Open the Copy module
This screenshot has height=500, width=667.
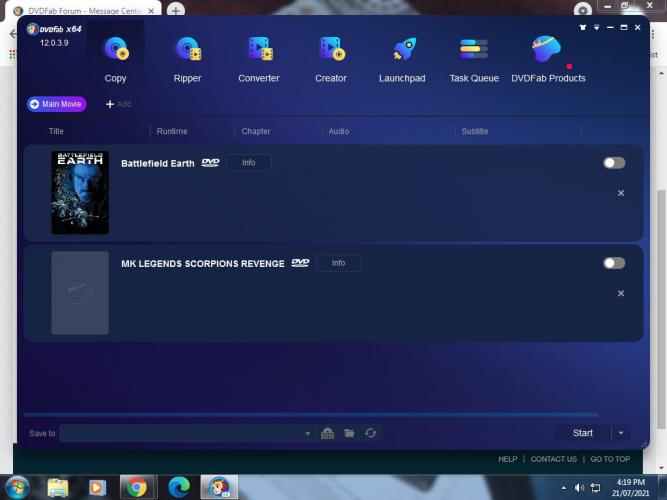116,58
